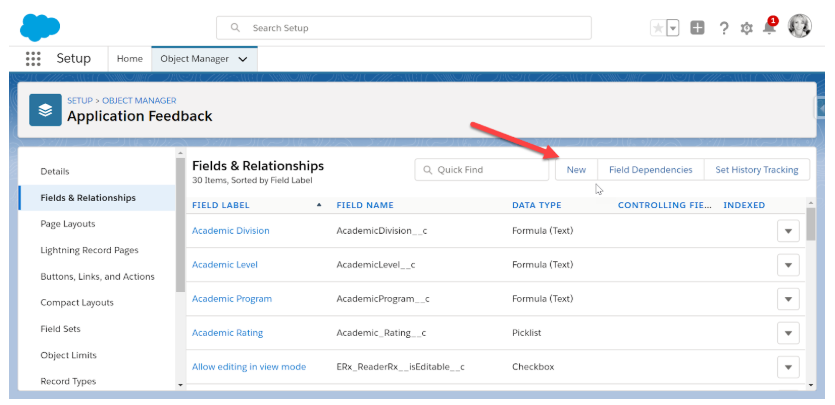This screenshot has width=835, height=405.
Task: Open the Academic Rating row action menu
Action: (789, 333)
